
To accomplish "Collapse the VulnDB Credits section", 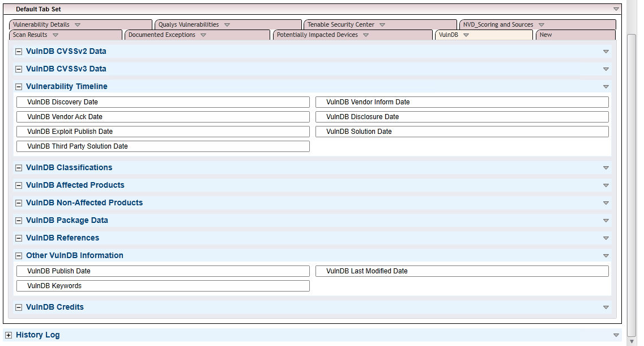I will tap(19, 307).
